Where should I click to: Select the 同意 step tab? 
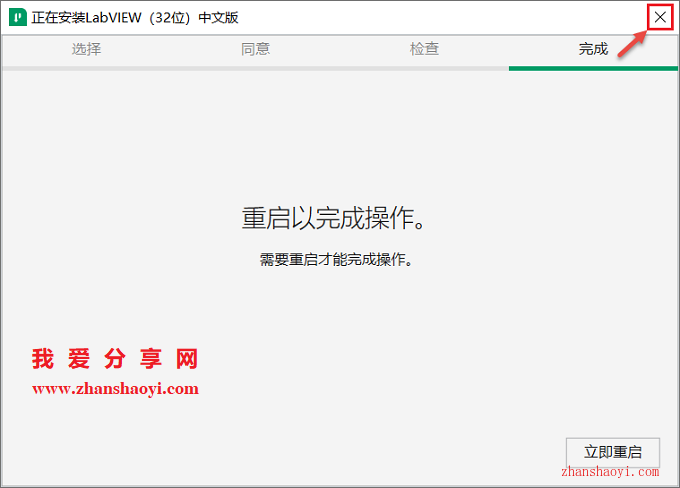coord(255,49)
